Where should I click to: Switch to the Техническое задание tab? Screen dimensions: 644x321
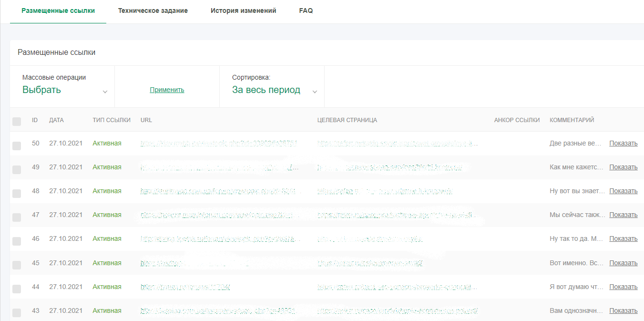coord(153,10)
